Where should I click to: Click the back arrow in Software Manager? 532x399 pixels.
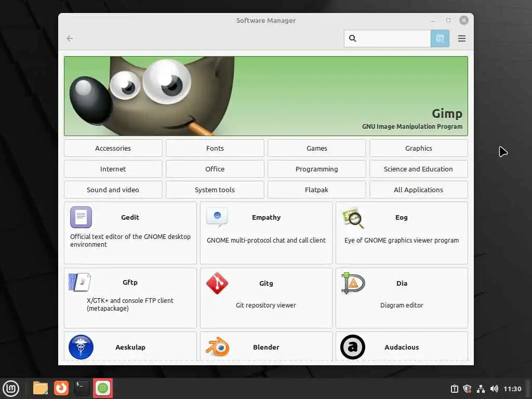pyautogui.click(x=70, y=38)
